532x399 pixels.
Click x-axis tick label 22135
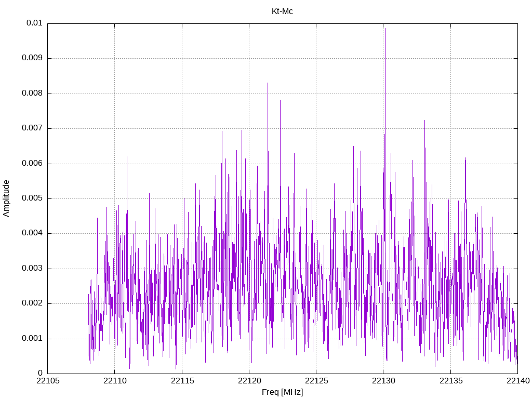451,381
